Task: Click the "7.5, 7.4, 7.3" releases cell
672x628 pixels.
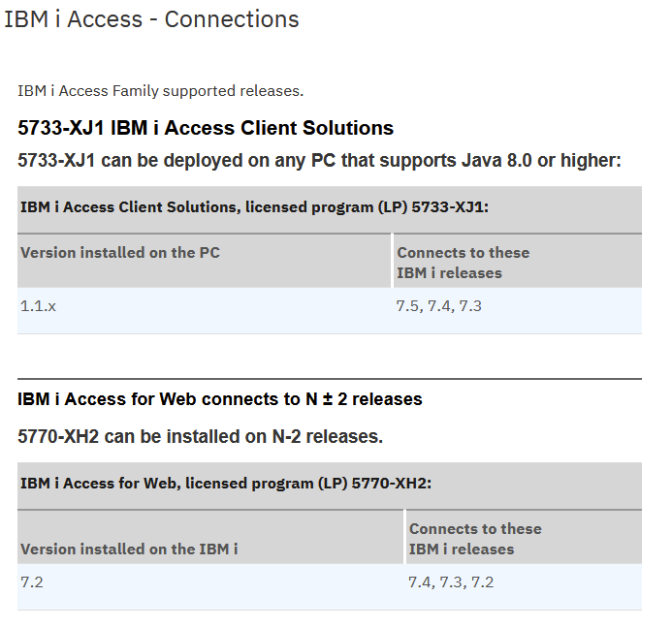Action: pyautogui.click(x=439, y=306)
